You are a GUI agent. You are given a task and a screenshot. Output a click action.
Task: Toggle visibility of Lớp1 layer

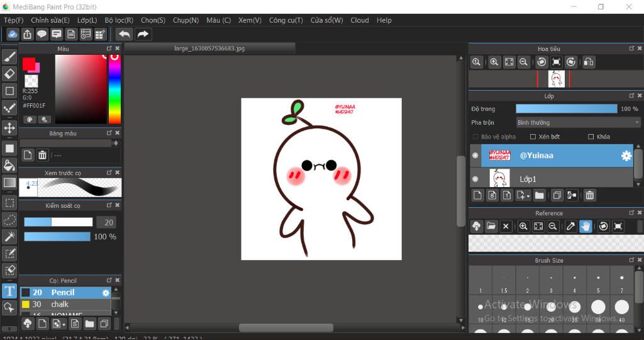point(475,179)
